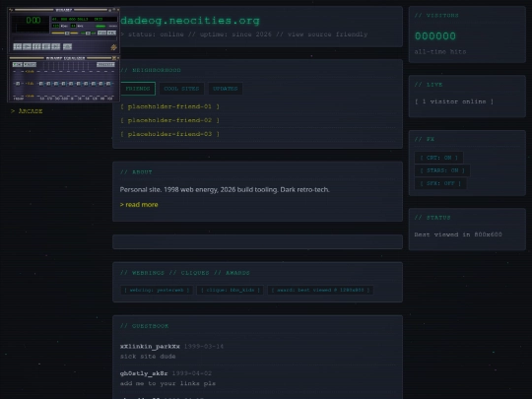Click the 000000 visitor counter
The image size is (532, 399).
[435, 36]
